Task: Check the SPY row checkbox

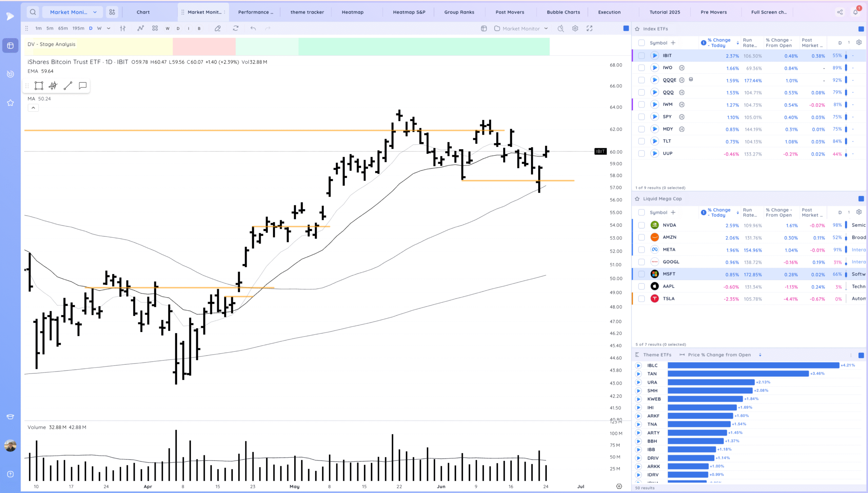Action: click(642, 117)
